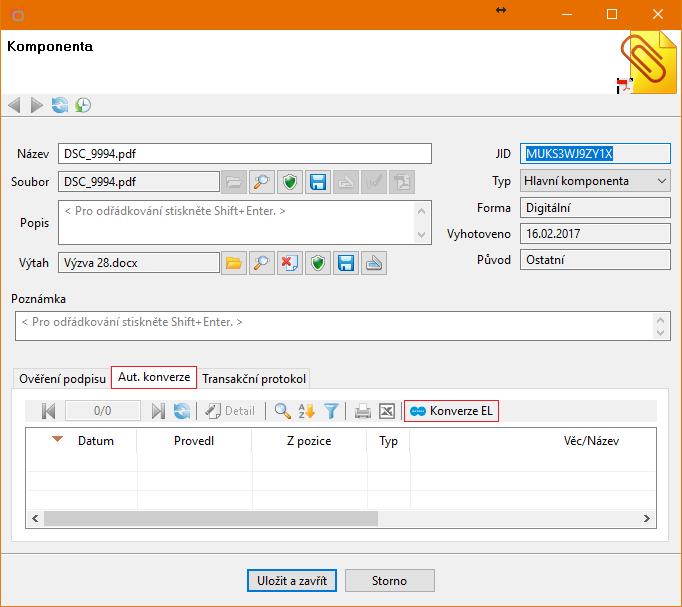Image resolution: width=682 pixels, height=607 pixels.
Task: Click Popis field scroll down arrow
Action: 421,235
